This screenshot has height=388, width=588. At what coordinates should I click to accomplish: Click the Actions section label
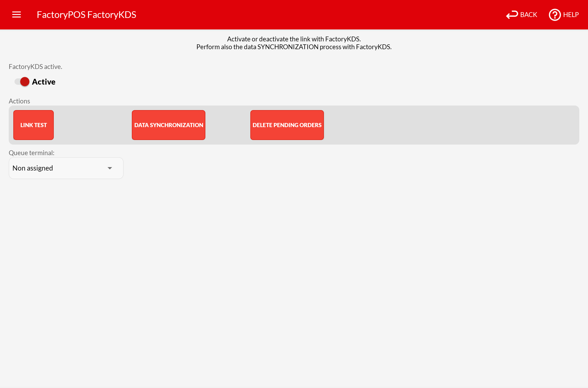click(x=19, y=101)
